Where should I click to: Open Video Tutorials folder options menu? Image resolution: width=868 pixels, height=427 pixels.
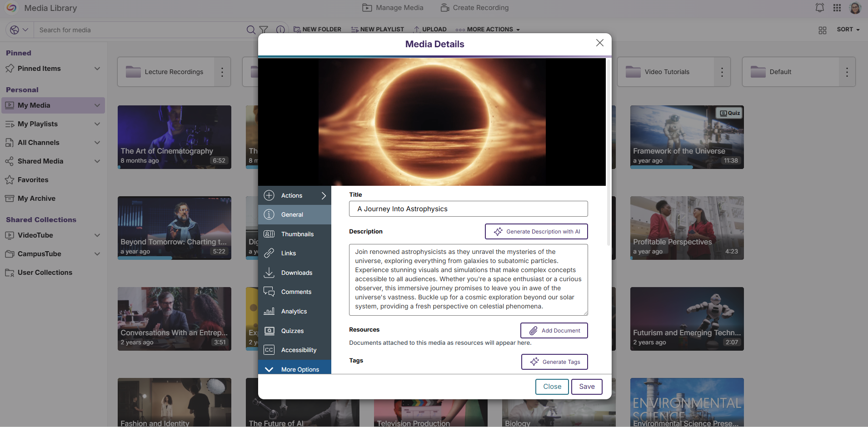click(x=722, y=72)
